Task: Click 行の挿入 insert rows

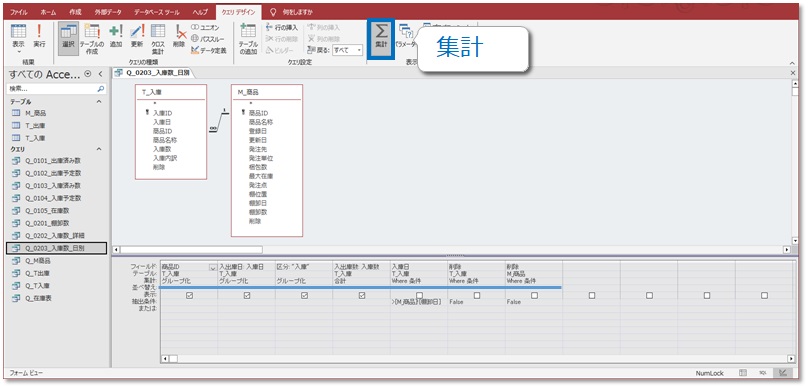Action: click(x=282, y=27)
